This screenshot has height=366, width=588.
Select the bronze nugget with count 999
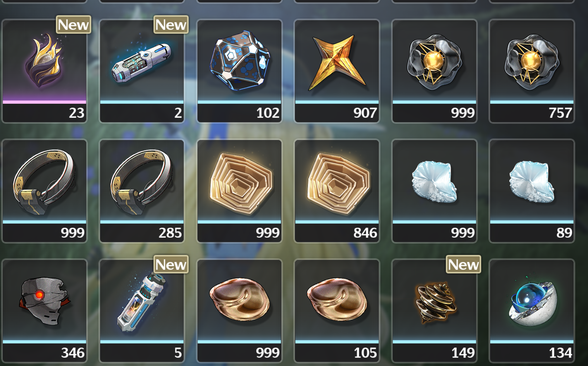point(239,311)
